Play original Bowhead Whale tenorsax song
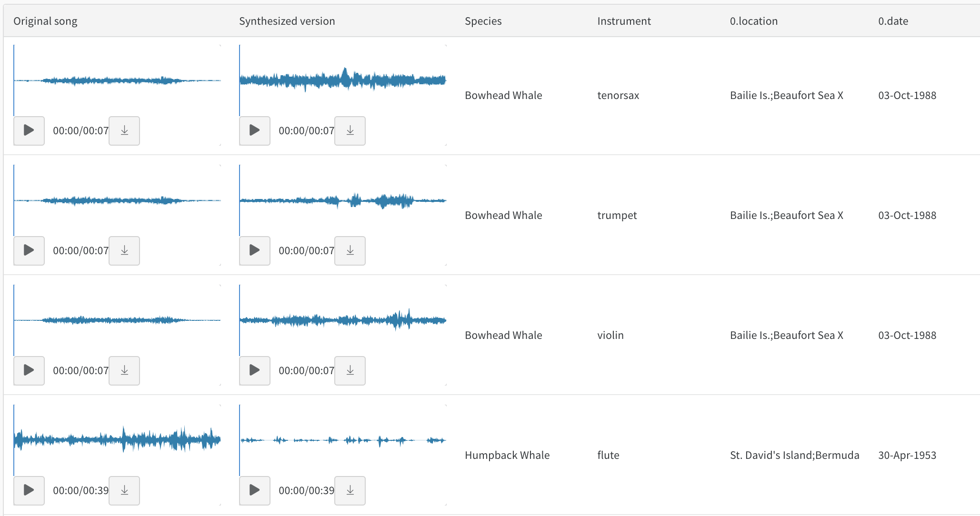This screenshot has width=980, height=516. [x=29, y=130]
